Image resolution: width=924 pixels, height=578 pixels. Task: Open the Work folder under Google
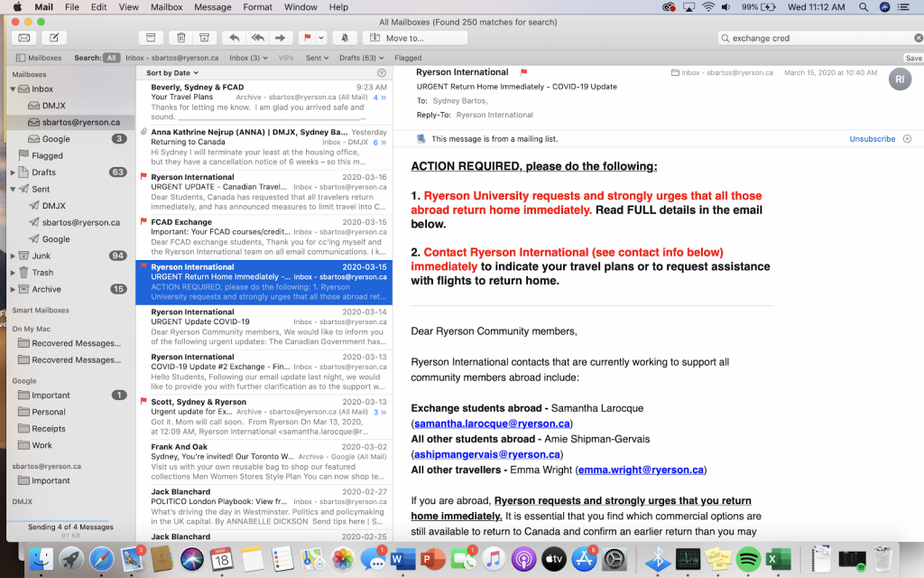click(42, 445)
